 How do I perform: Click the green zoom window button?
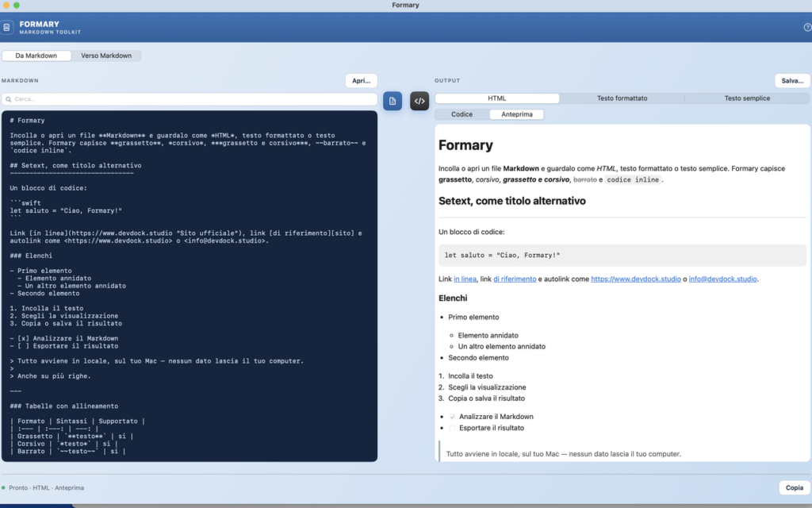(17, 6)
